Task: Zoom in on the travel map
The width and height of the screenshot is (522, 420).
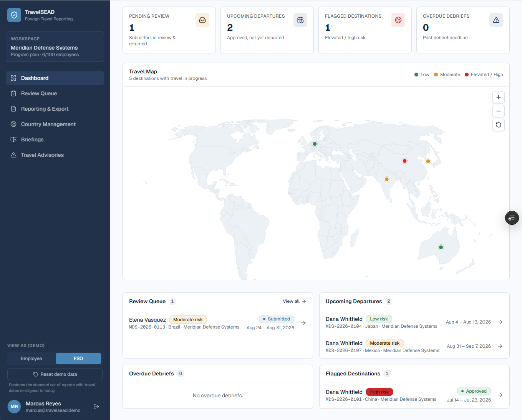Action: click(499, 97)
